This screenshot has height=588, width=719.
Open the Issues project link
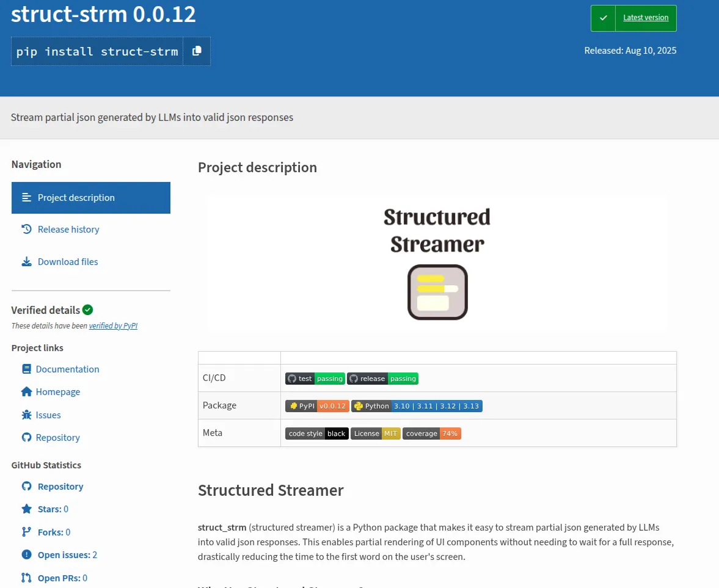pyautogui.click(x=48, y=415)
